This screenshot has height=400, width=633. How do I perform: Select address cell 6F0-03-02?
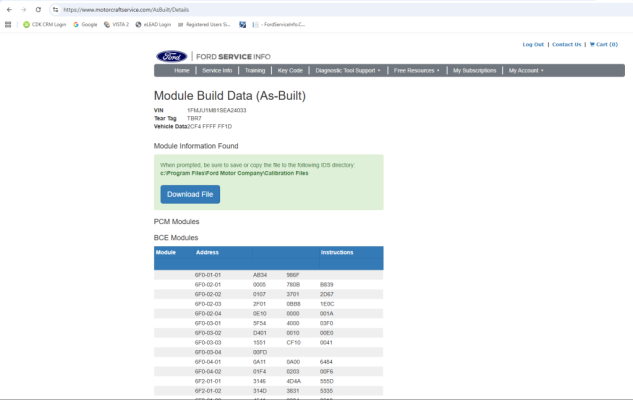point(208,333)
